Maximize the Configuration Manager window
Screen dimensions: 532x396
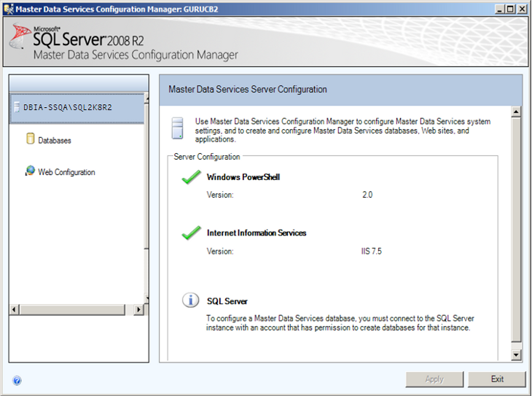[x=510, y=9]
